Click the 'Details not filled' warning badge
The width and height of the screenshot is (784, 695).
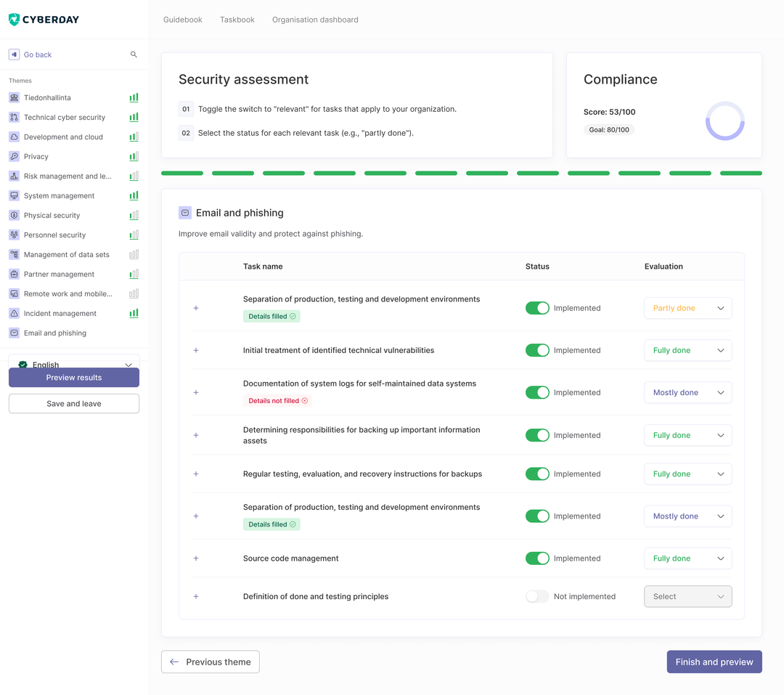click(x=277, y=399)
